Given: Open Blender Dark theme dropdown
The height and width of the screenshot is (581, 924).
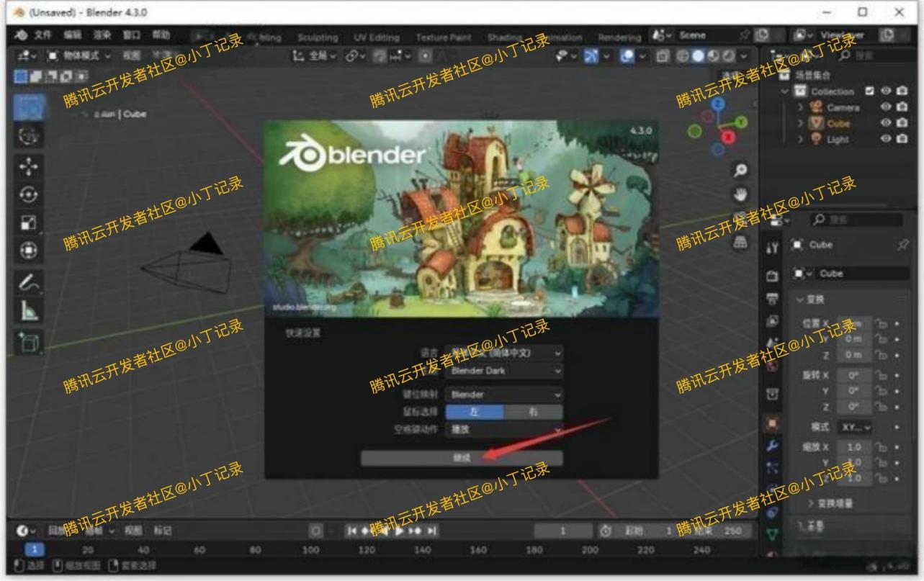Looking at the screenshot, I should point(504,371).
